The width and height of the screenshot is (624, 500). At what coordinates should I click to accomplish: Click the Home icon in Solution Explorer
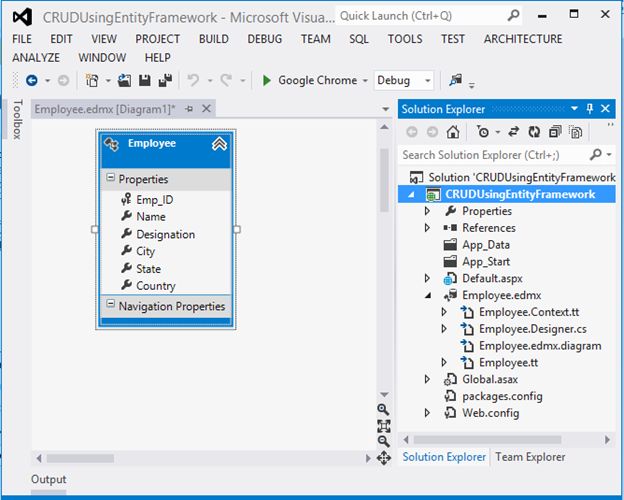(453, 132)
